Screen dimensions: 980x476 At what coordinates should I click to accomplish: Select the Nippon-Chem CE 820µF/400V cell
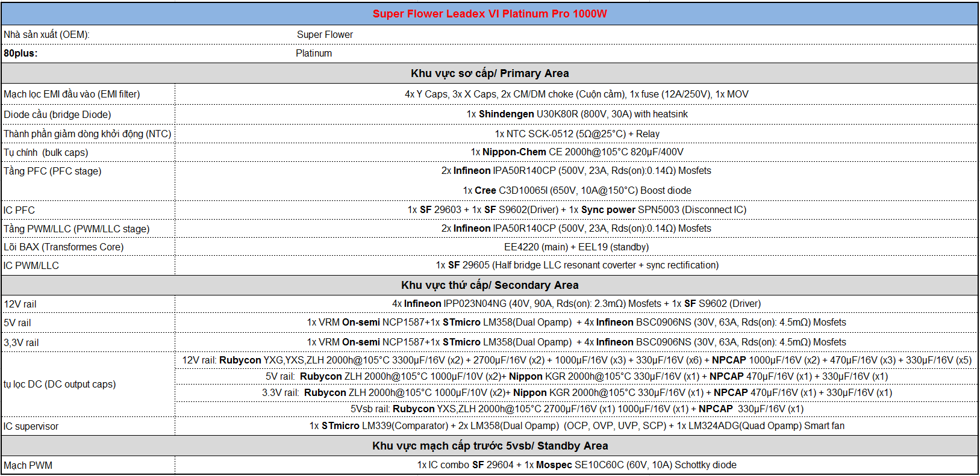576,152
